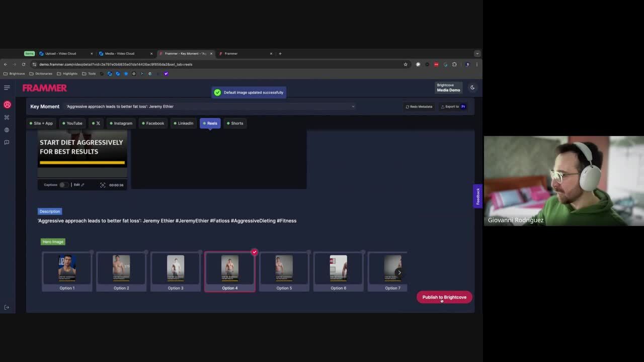Click the radio circle on Option 5
This screenshot has width=644, height=362.
(309, 252)
